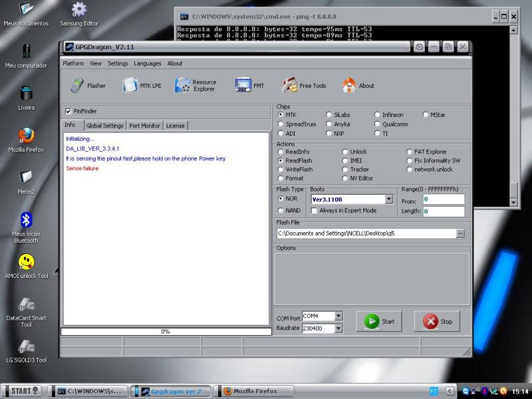
Task: Switch to the Info tab
Action: 70,125
